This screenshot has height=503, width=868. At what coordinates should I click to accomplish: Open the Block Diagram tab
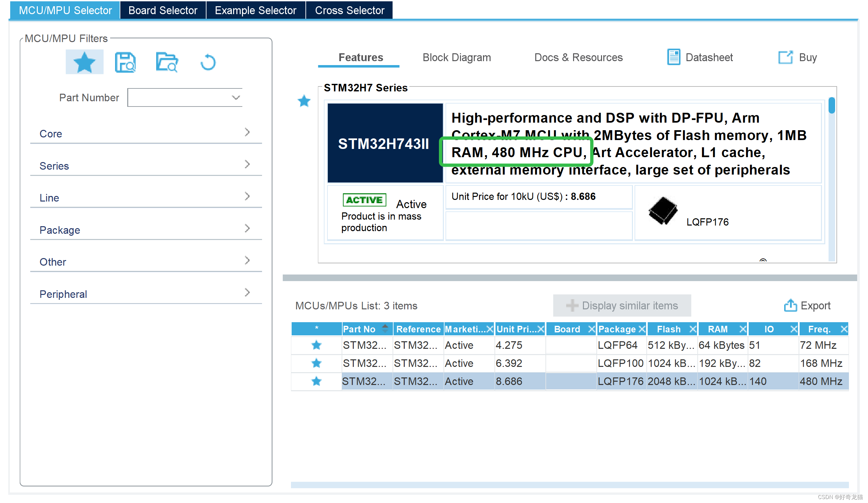(x=456, y=57)
